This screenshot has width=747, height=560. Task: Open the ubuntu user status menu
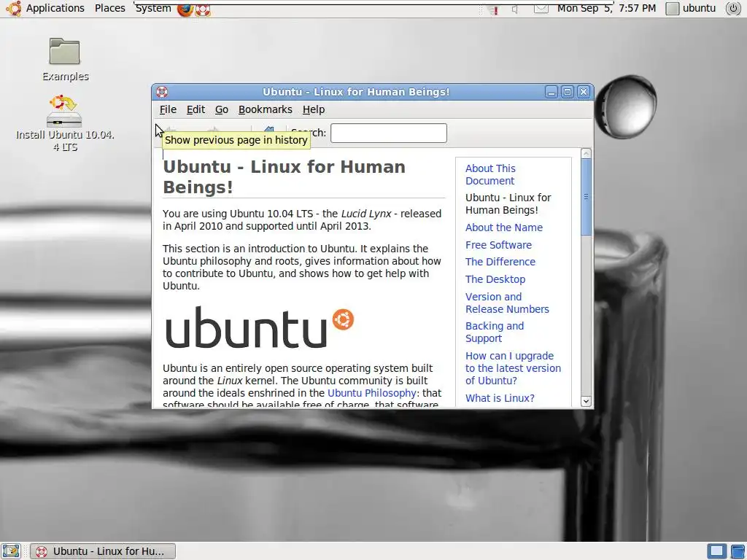(691, 8)
